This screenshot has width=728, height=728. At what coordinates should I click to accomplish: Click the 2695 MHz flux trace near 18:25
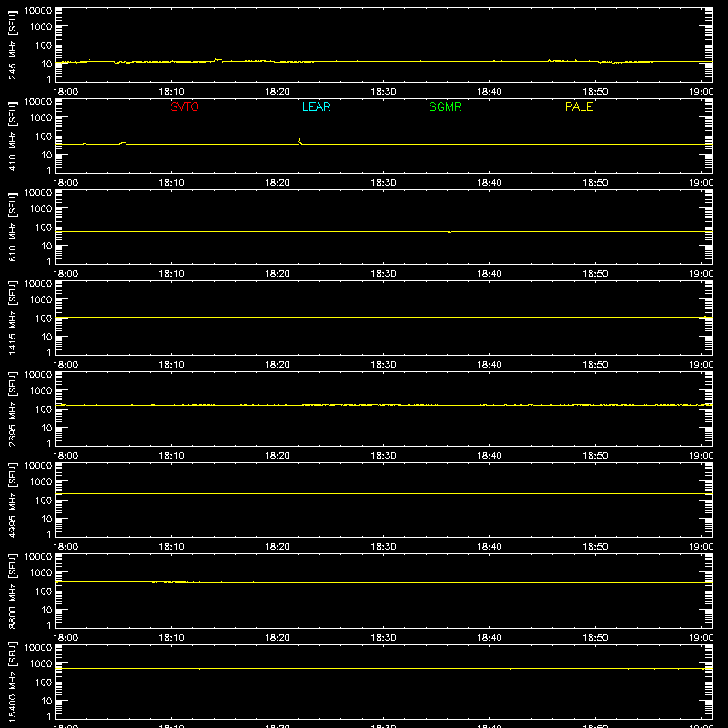pyautogui.click(x=330, y=405)
